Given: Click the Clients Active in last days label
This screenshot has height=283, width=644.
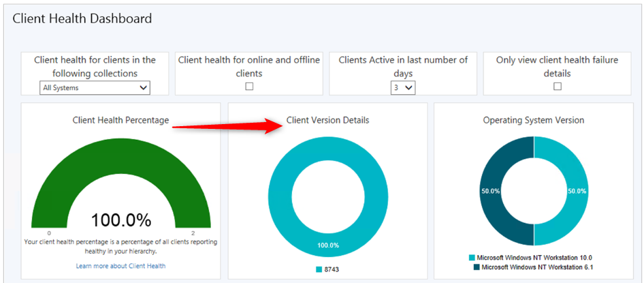Looking at the screenshot, I should (403, 67).
